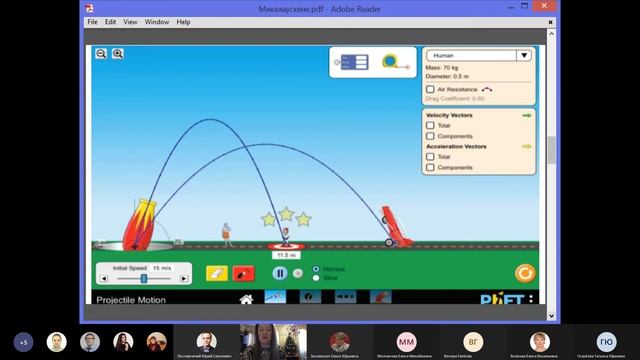Click the Mass: 70 kg text
This screenshot has width=640, height=360.
pos(442,67)
